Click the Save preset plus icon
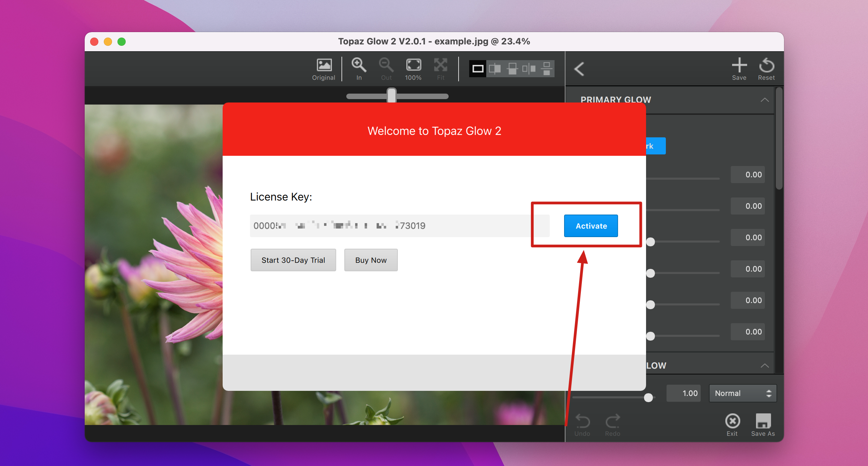868x466 pixels. coord(739,65)
